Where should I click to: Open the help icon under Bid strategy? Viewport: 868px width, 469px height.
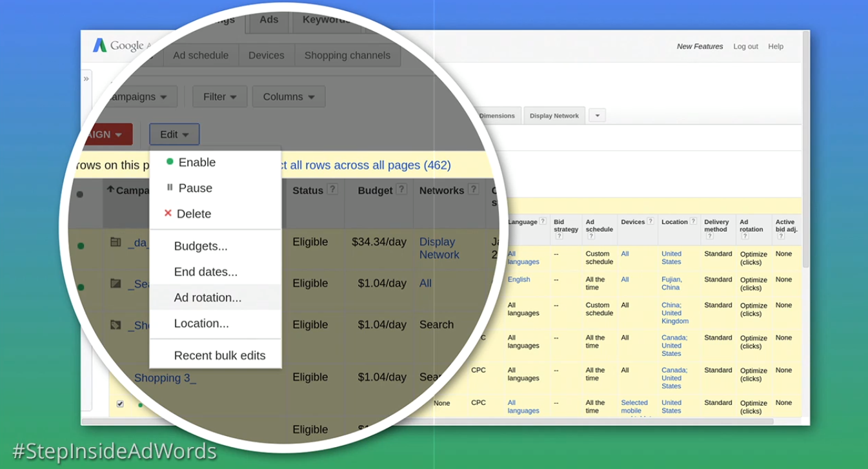tap(559, 236)
